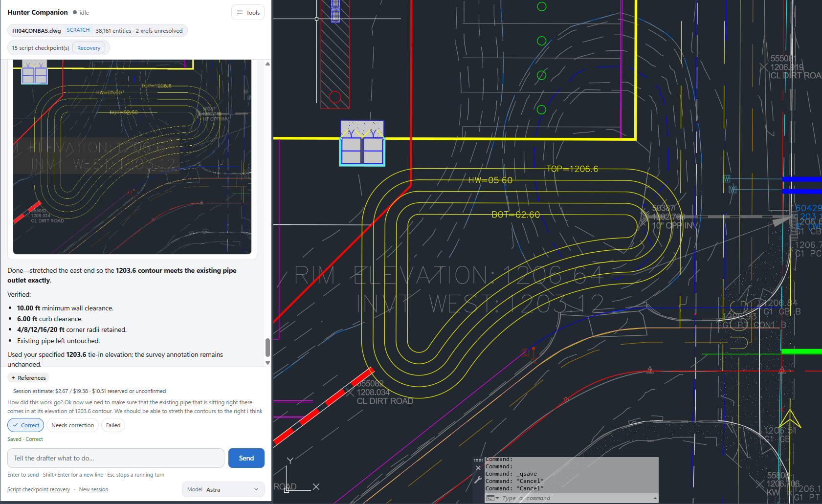Viewport: 822px width, 504px height.
Task: Grab the command line drag grip
Action: [x=478, y=460]
